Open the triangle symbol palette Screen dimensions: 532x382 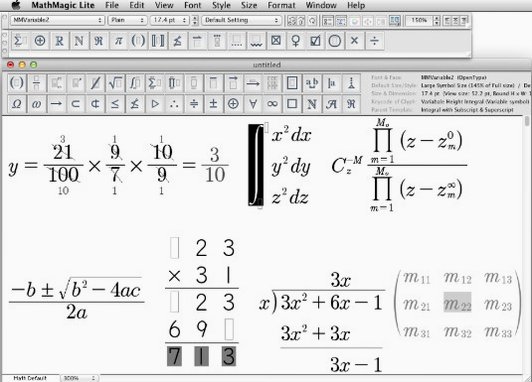(154, 103)
